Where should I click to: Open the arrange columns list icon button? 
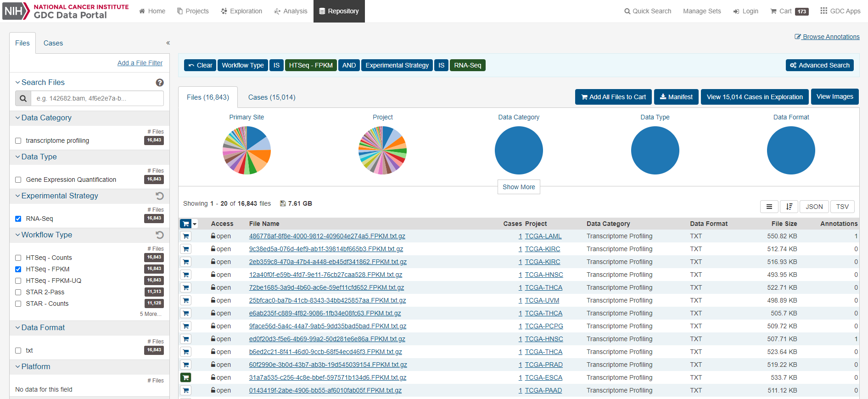click(x=769, y=207)
